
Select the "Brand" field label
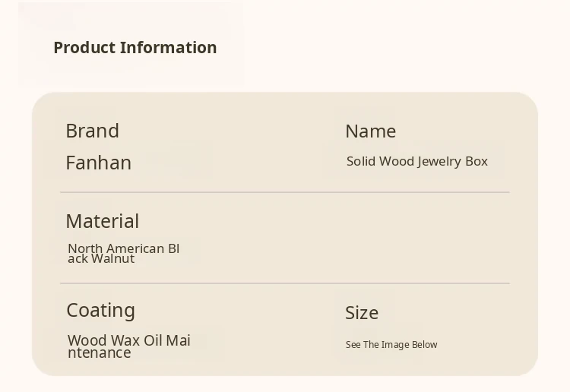tap(92, 131)
